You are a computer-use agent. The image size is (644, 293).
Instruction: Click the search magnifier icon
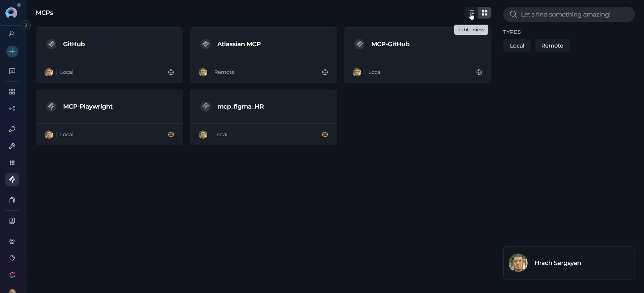point(513,14)
